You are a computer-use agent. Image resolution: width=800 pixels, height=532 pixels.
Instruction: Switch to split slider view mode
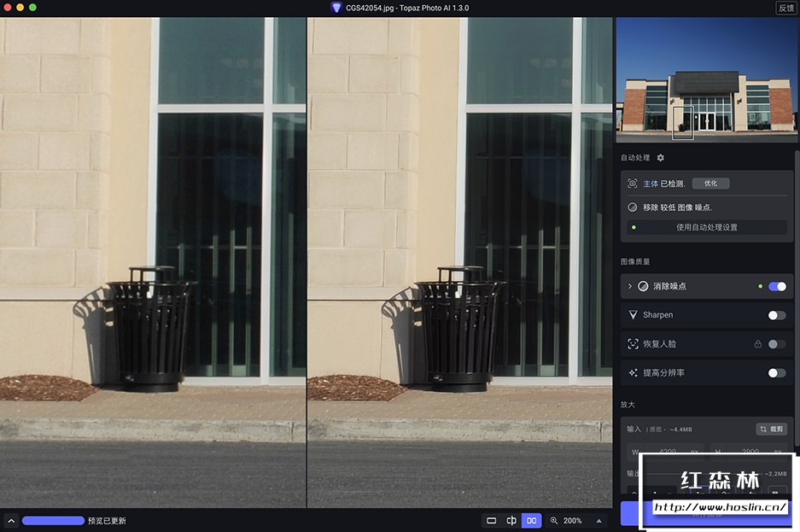coord(511,521)
